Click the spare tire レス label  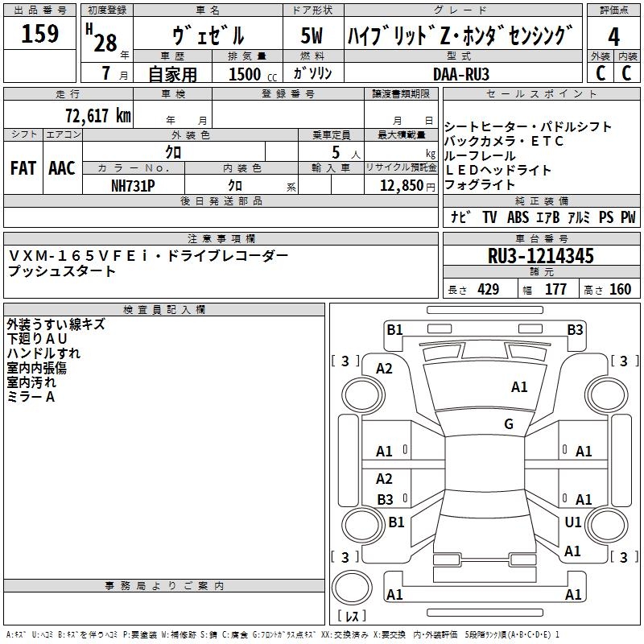352,615
